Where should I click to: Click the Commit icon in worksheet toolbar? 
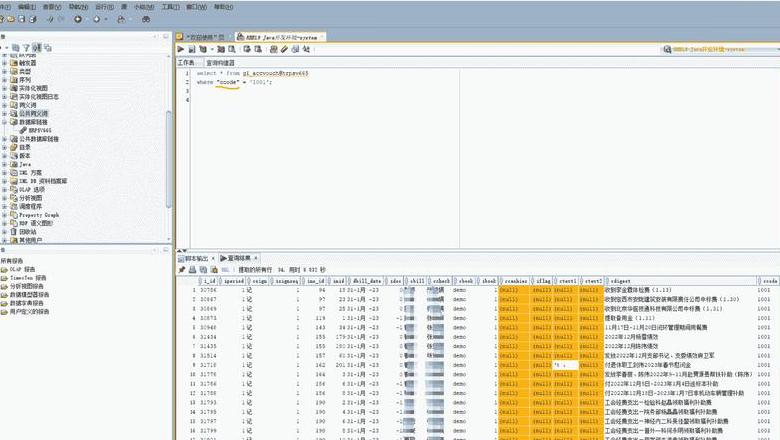tap(247, 49)
